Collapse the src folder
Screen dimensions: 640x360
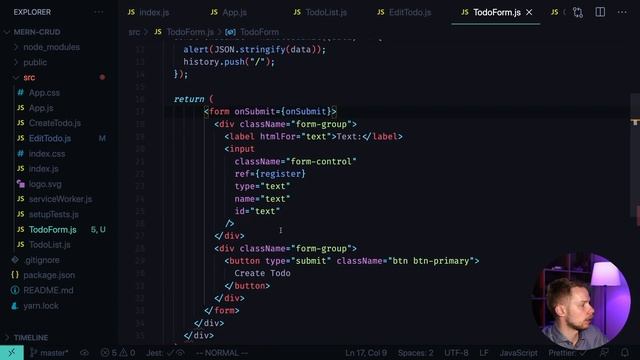tap(29, 78)
